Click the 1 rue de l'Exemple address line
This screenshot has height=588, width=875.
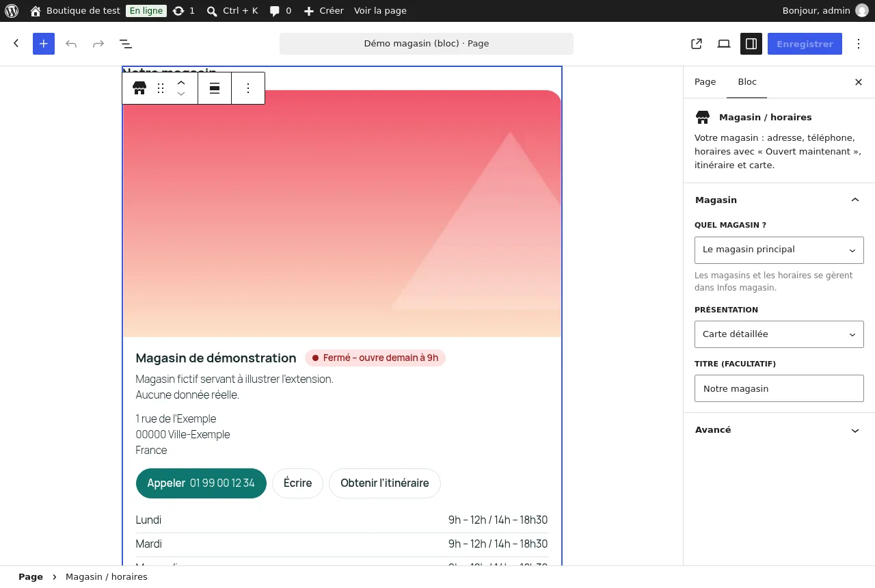[176, 419]
